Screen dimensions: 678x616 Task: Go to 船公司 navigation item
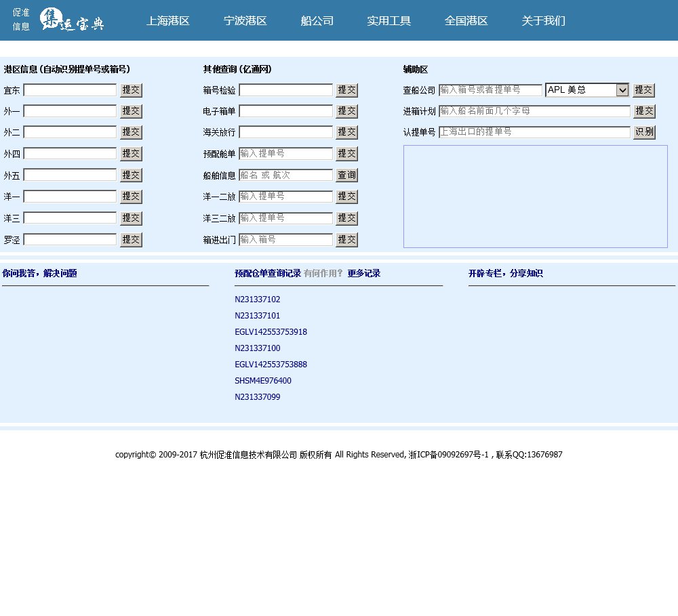(x=317, y=21)
